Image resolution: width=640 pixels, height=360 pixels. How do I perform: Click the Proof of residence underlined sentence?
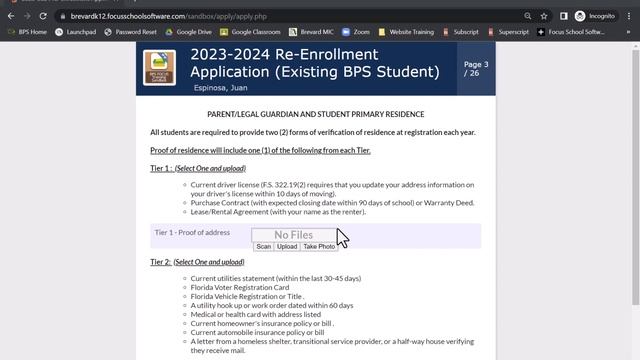point(260,150)
